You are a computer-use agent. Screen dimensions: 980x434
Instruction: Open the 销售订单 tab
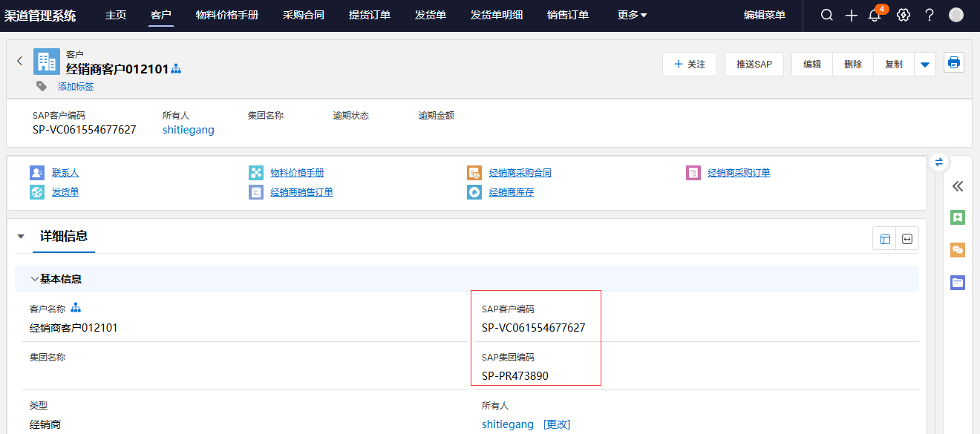(567, 16)
